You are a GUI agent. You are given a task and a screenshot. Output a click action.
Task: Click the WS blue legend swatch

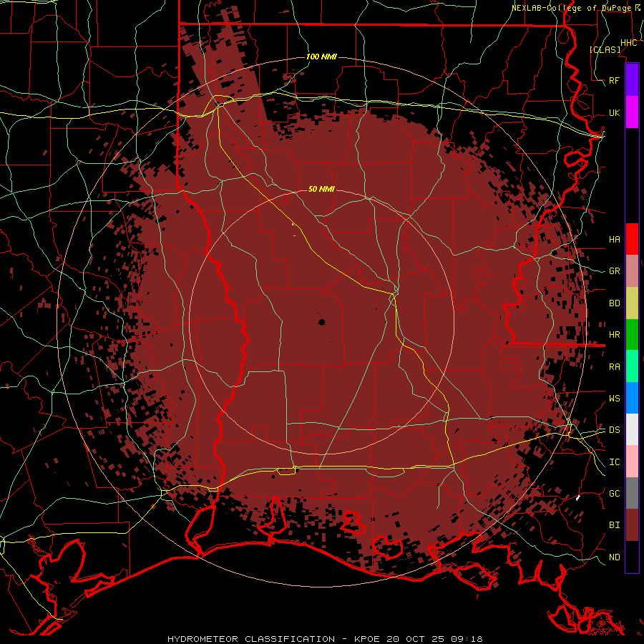[632, 398]
